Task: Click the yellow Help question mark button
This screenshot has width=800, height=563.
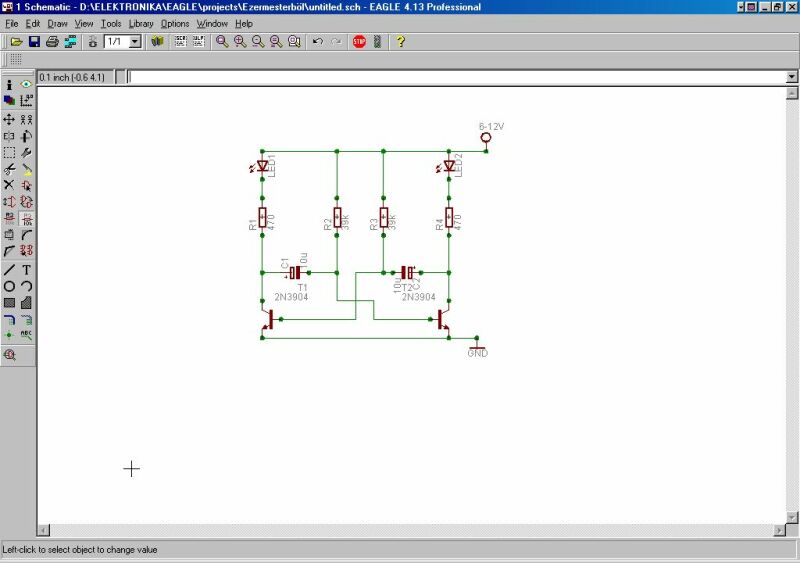Action: click(x=401, y=42)
